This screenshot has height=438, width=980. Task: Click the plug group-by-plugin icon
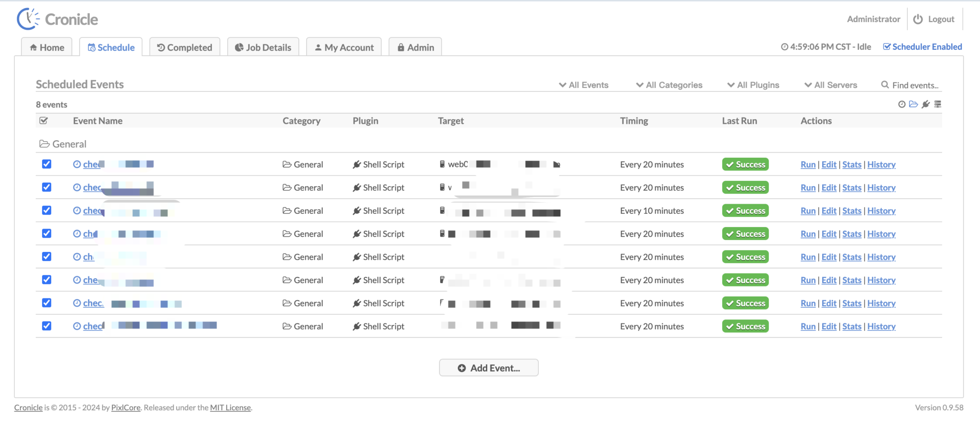click(x=926, y=104)
